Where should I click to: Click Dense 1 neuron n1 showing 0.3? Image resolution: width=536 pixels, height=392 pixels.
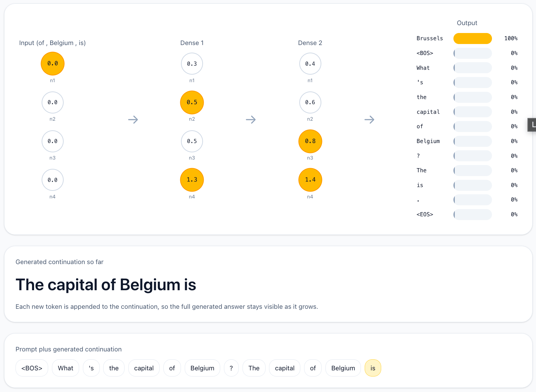[x=192, y=64]
